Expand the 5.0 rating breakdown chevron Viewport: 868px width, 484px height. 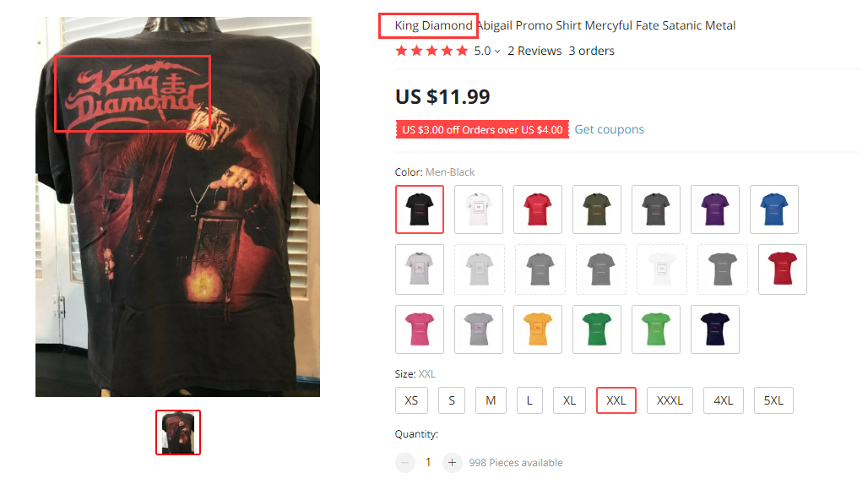[497, 52]
